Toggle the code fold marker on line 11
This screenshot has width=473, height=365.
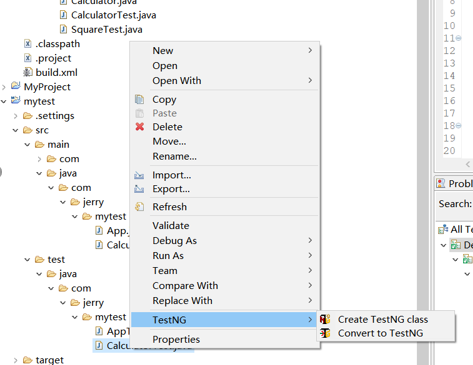(459, 38)
